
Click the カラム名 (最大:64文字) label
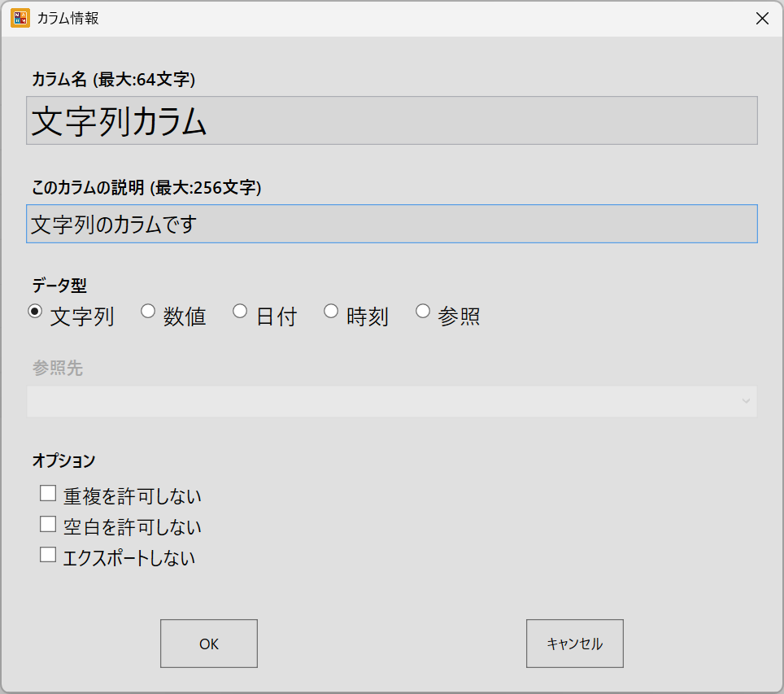113,80
